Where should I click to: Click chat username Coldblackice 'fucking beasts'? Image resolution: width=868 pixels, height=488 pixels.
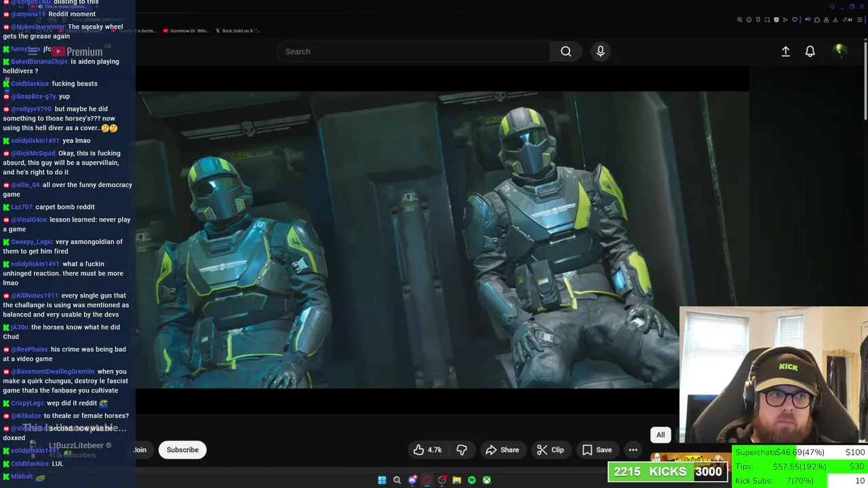30,84
